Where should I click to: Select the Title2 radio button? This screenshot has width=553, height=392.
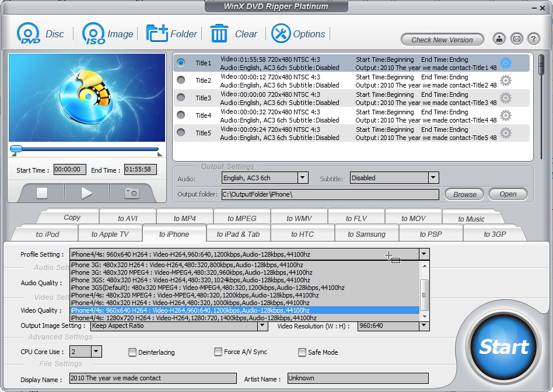click(181, 80)
